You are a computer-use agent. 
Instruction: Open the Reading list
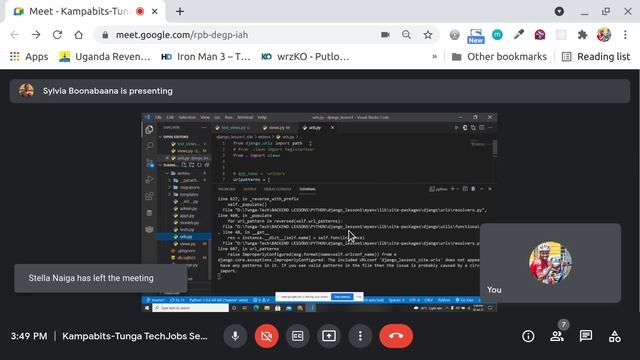point(596,56)
